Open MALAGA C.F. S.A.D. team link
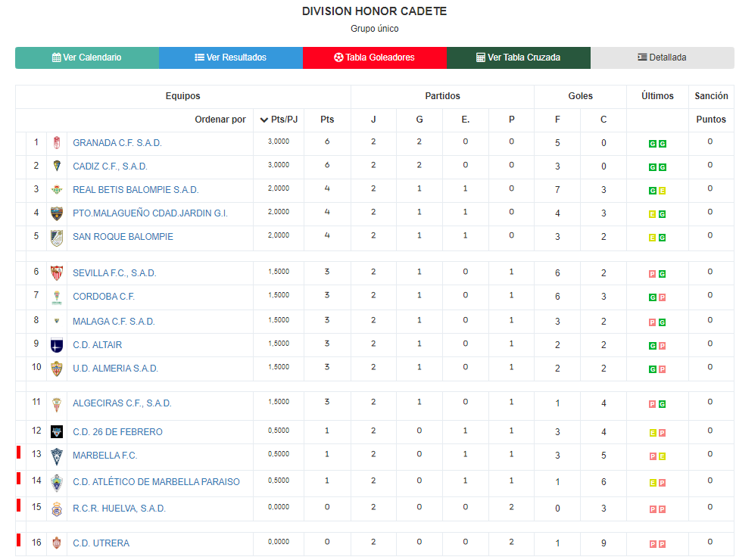Image resolution: width=736 pixels, height=560 pixels. [114, 322]
